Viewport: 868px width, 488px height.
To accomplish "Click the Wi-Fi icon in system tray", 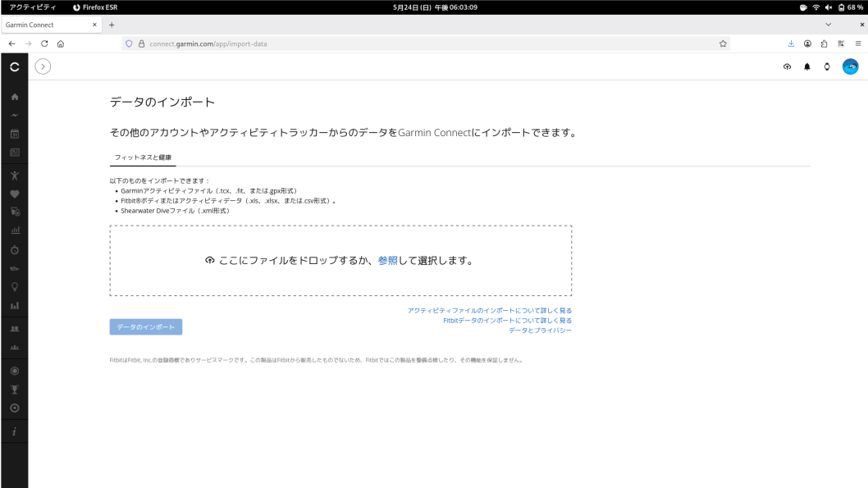I will pyautogui.click(x=816, y=7).
